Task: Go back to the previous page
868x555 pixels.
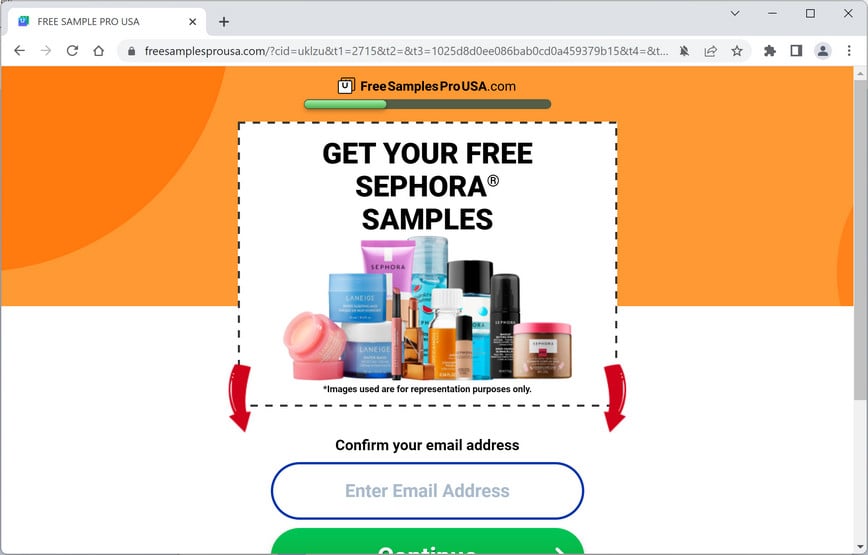Action: point(19,51)
